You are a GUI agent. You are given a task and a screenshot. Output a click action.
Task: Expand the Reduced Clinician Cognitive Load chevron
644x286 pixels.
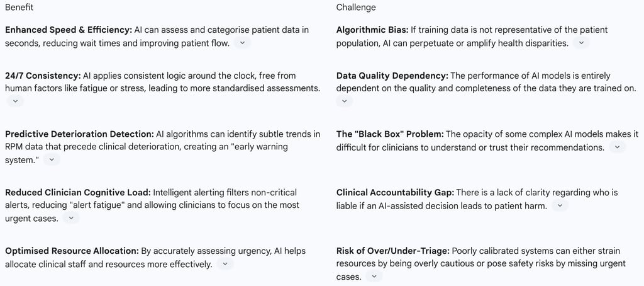pos(71,218)
